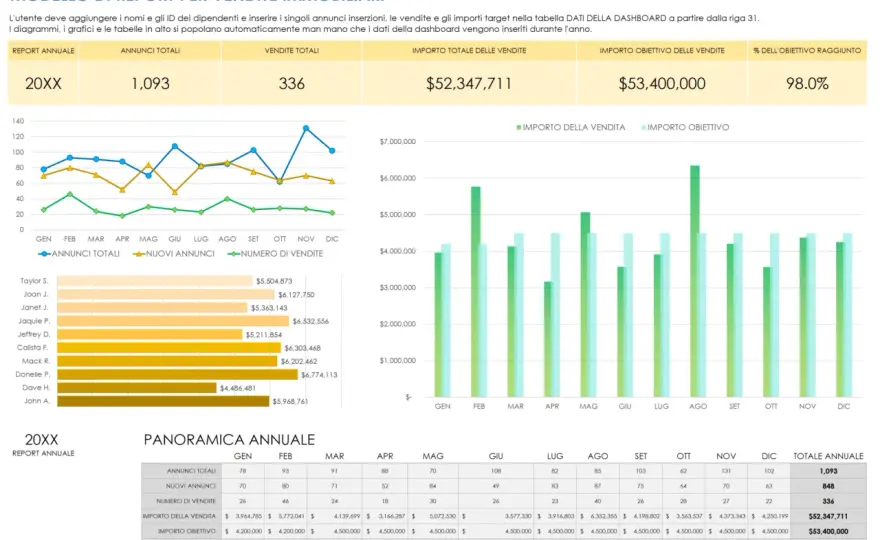
Task: Select the 98.0% target reached value
Action: tap(807, 84)
